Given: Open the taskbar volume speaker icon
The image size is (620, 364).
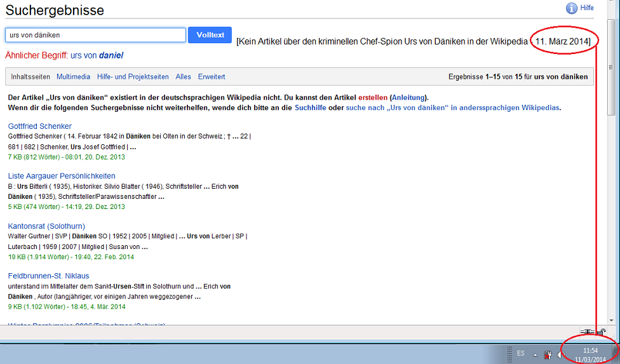Looking at the screenshot, I should (x=561, y=354).
